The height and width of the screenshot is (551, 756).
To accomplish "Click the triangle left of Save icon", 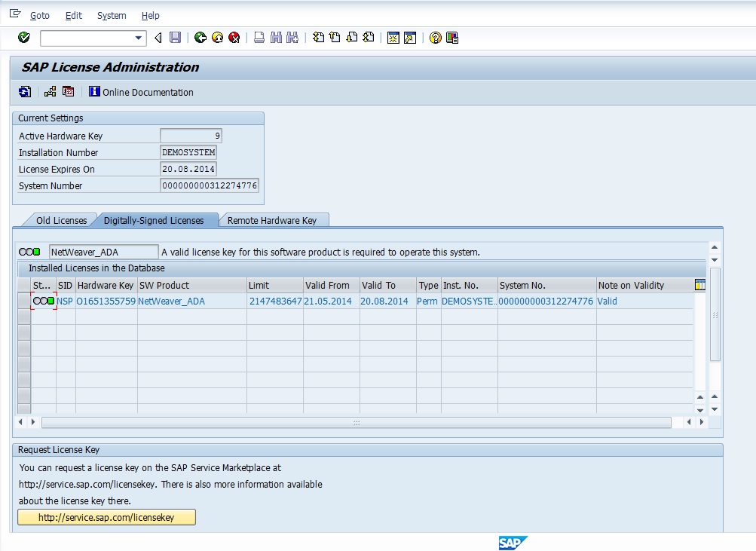I will point(158,38).
